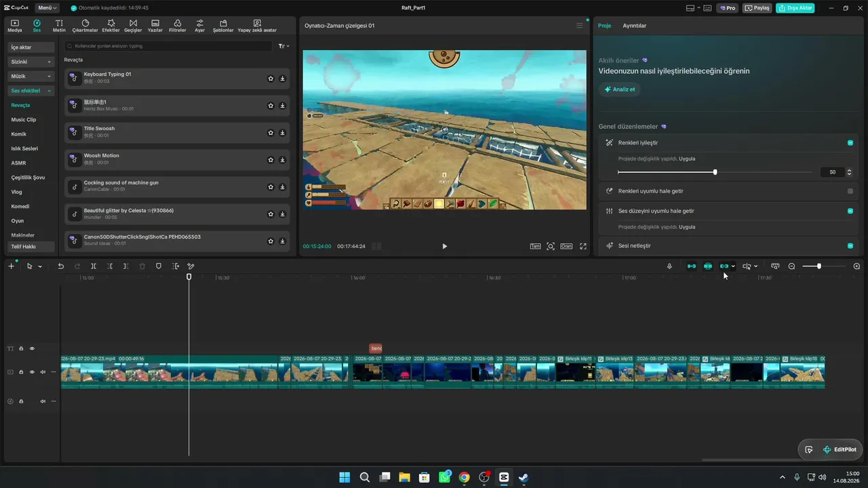Image resolution: width=868 pixels, height=488 pixels.
Task: Select the Komik sound category
Action: (x=19, y=134)
